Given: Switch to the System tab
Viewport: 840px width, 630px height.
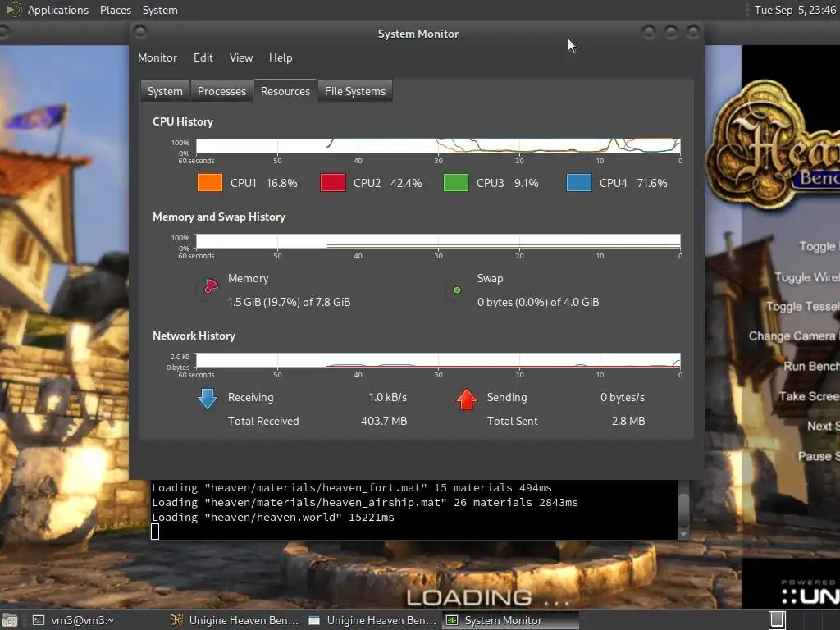Looking at the screenshot, I should coord(165,91).
